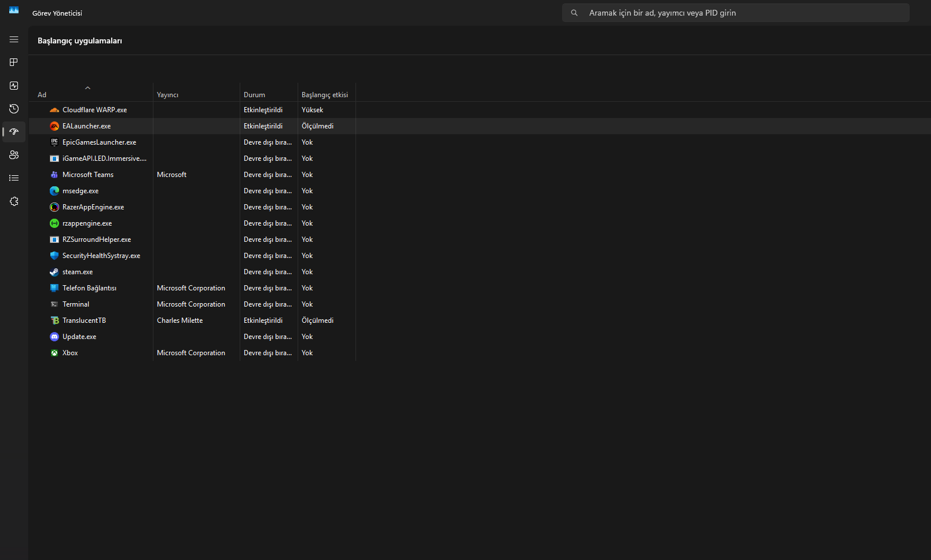Click Microsoft Corporation publisher for Xbox
931x560 pixels.
pyautogui.click(x=191, y=353)
